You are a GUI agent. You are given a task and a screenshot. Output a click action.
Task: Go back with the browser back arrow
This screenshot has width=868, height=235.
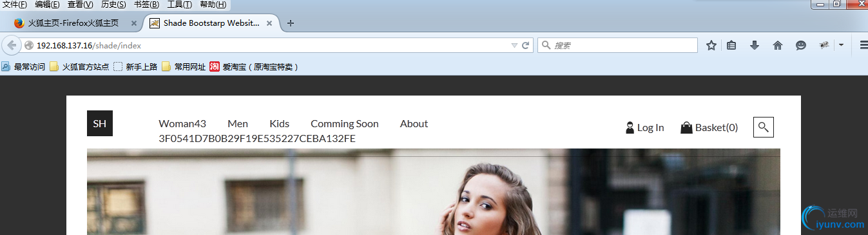(x=11, y=45)
